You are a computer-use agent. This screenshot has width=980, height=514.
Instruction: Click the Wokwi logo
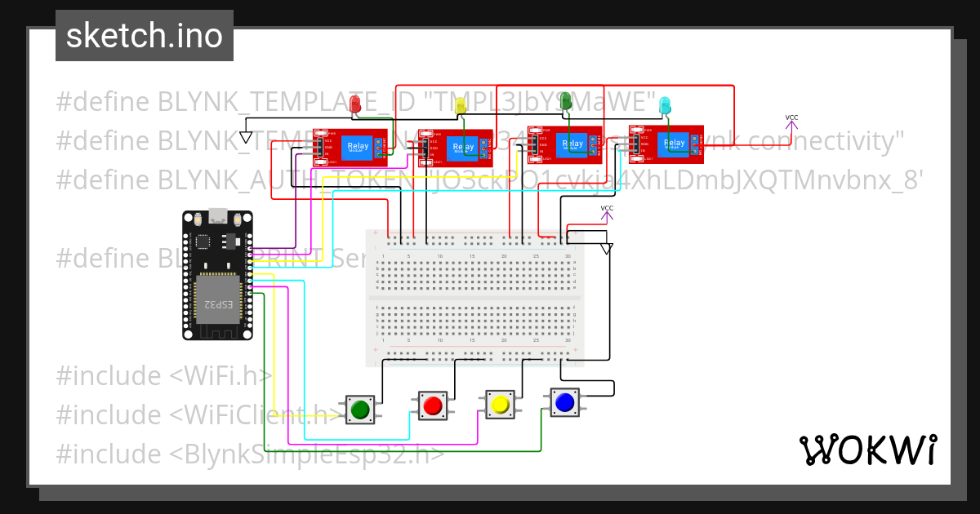pos(870,448)
